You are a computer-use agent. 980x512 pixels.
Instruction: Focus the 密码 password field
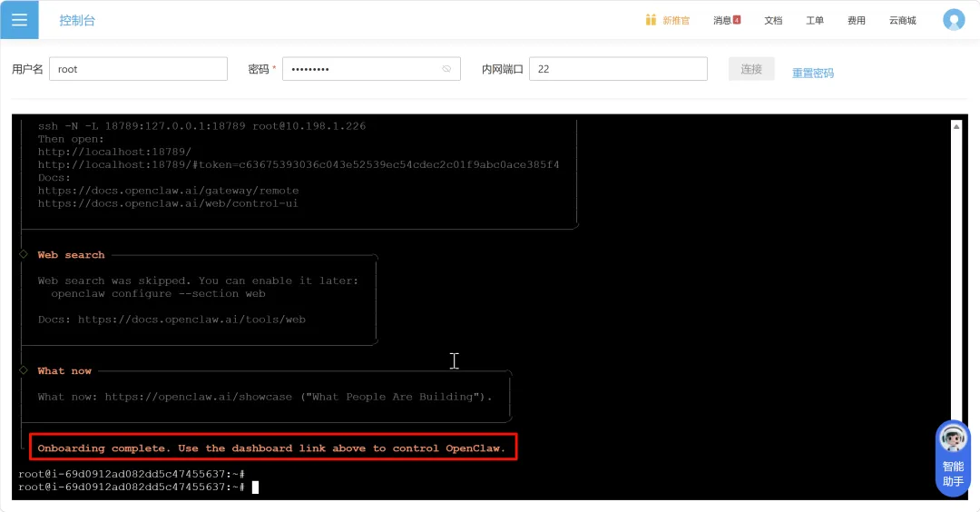click(371, 69)
